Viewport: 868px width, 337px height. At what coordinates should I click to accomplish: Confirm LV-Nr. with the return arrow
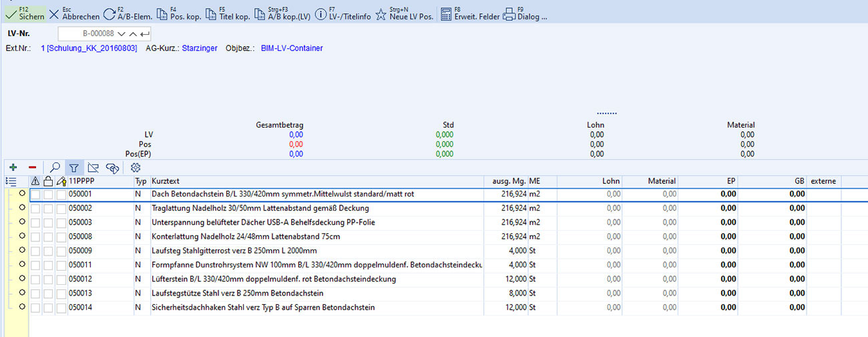[145, 33]
